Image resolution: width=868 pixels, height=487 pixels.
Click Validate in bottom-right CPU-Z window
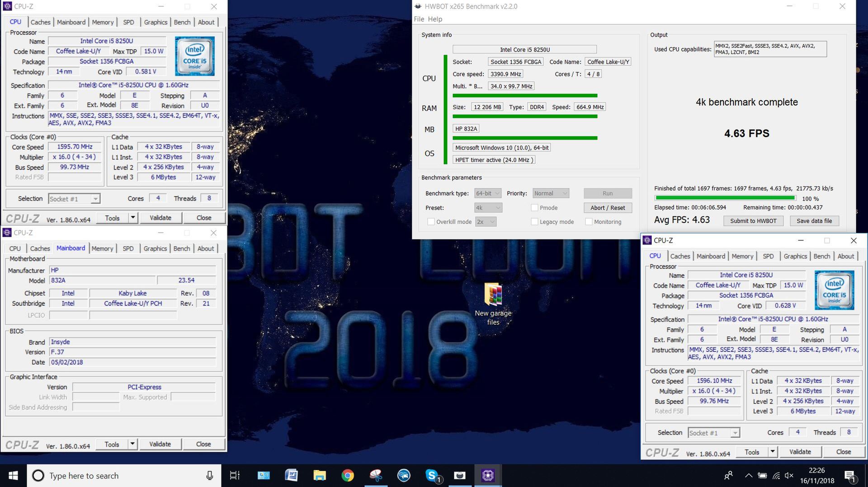point(800,452)
